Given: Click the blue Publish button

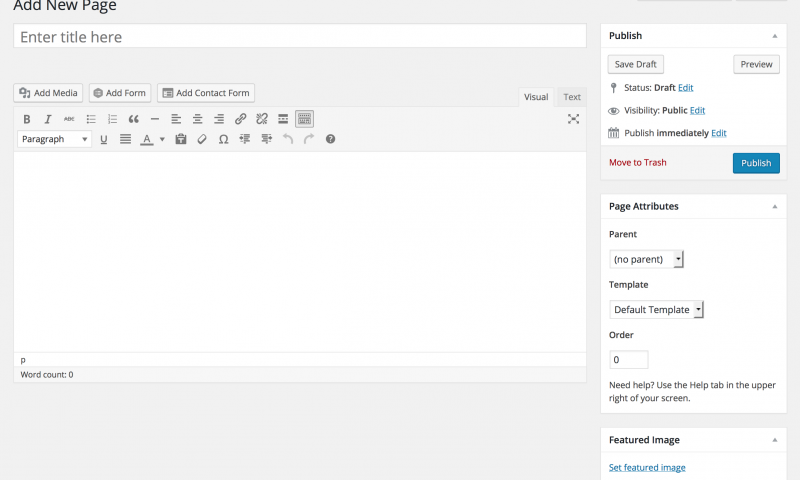Looking at the screenshot, I should [x=756, y=163].
